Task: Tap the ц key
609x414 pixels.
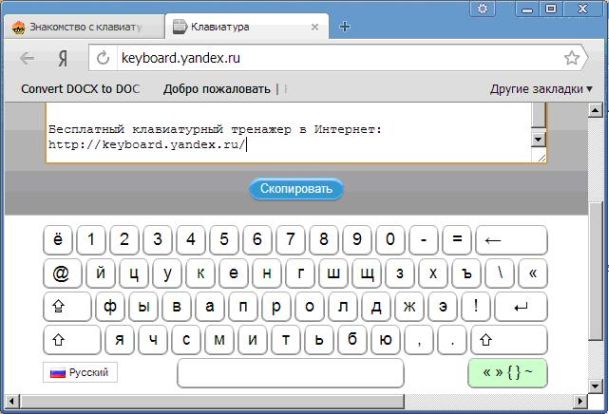Action: coord(134,273)
